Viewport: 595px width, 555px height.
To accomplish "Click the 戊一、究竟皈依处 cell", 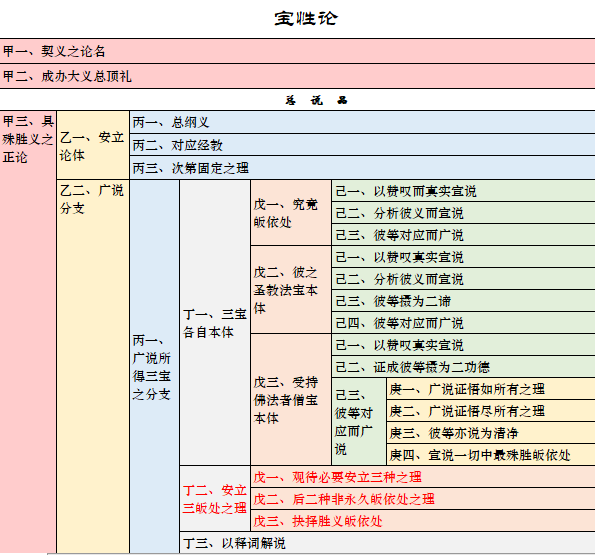I will [291, 213].
